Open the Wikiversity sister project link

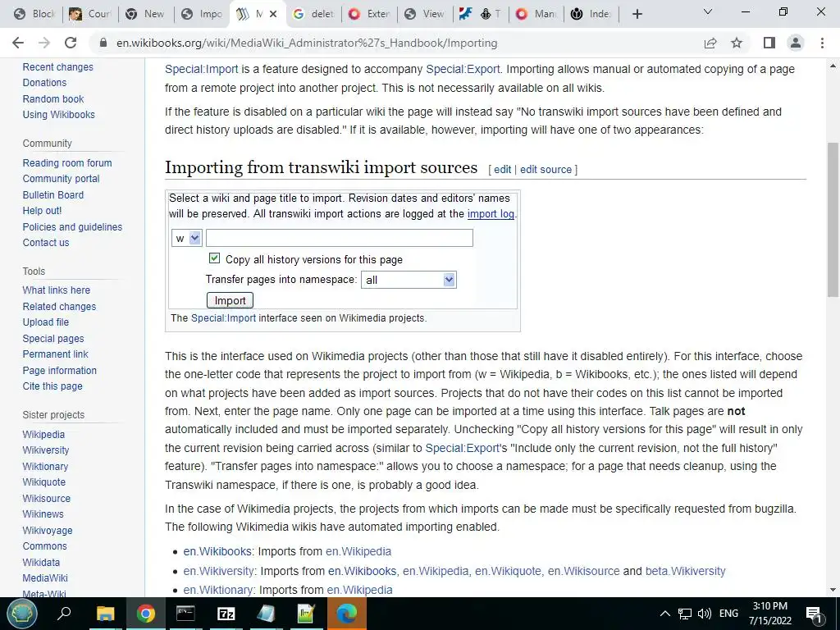click(46, 450)
